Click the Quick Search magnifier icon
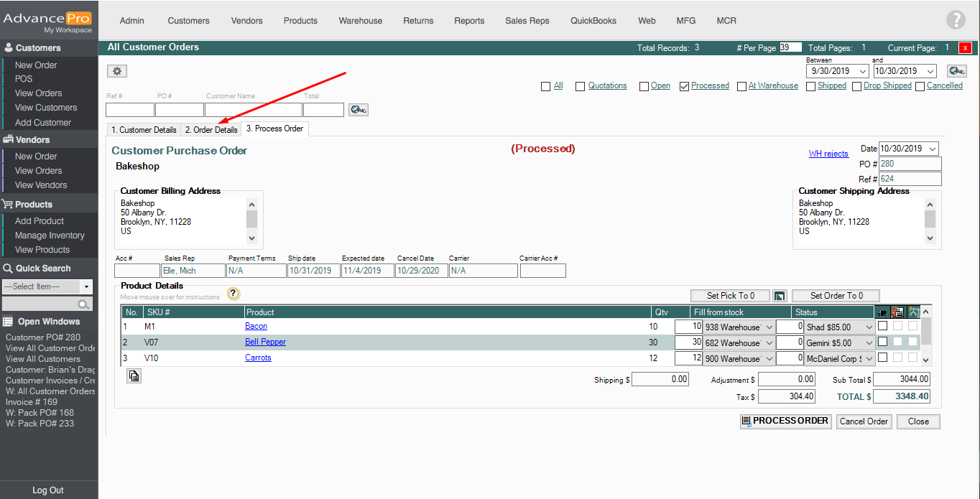This screenshot has height=499, width=980. (85, 304)
